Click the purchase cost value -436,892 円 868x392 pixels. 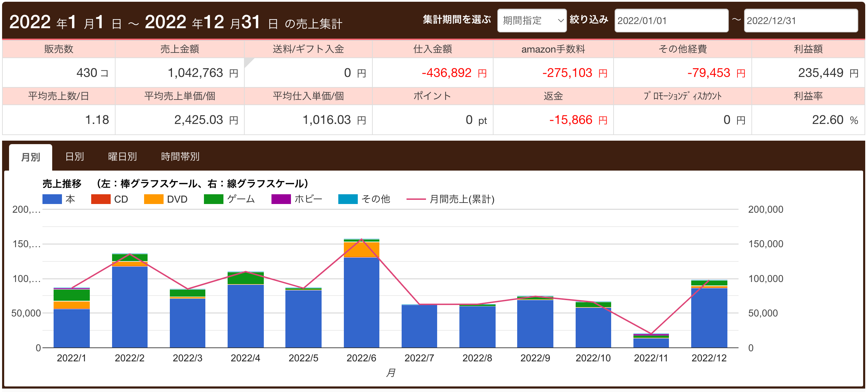coord(454,73)
